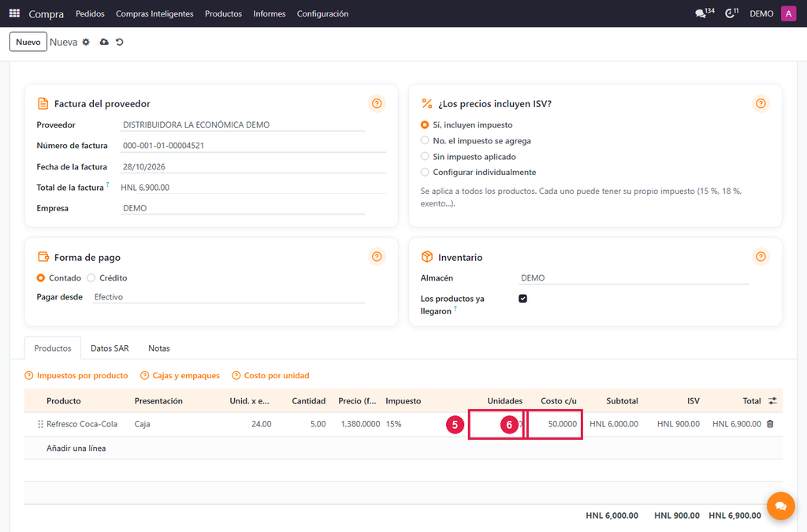Screen dimensions: 807x532
Task: Click the Nuevo button
Action: click(28, 43)
